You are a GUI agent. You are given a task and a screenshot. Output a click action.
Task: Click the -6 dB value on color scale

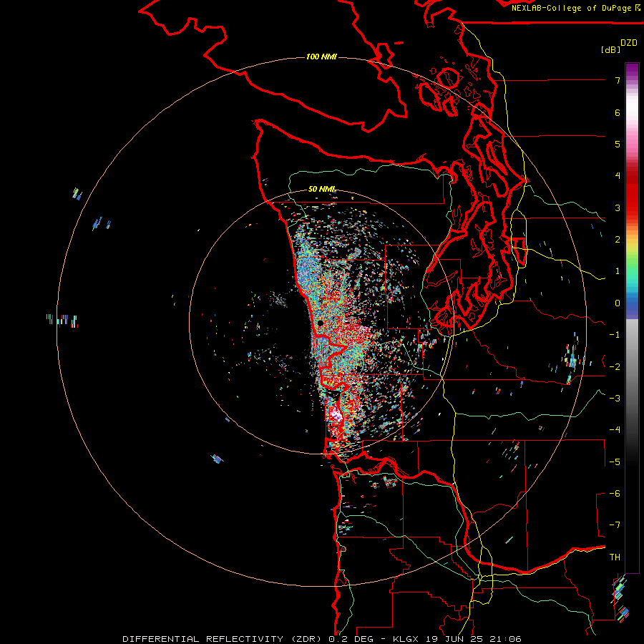tap(615, 493)
